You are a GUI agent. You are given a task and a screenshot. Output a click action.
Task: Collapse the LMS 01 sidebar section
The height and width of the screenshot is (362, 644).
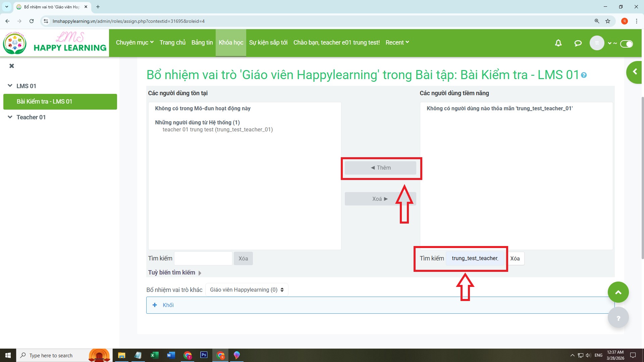tap(10, 86)
